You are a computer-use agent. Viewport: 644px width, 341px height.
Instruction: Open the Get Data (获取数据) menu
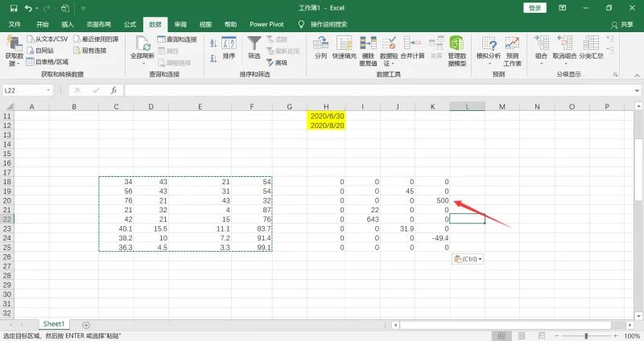[14, 51]
